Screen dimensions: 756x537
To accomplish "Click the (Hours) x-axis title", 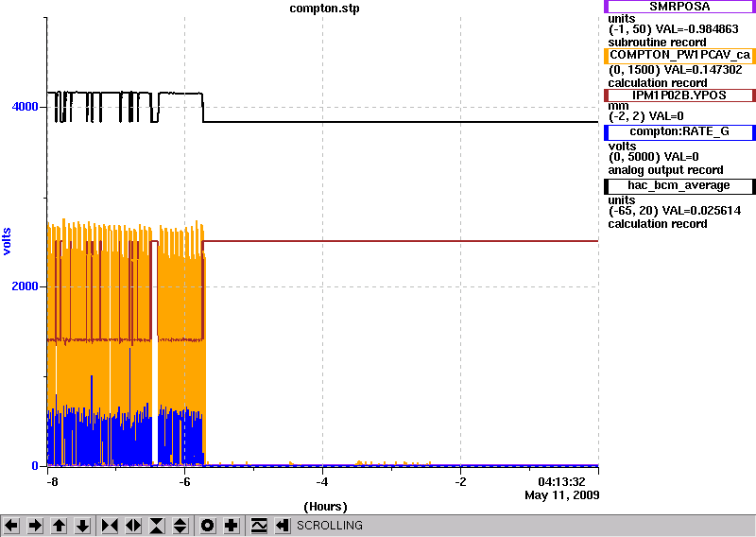I will [325, 507].
